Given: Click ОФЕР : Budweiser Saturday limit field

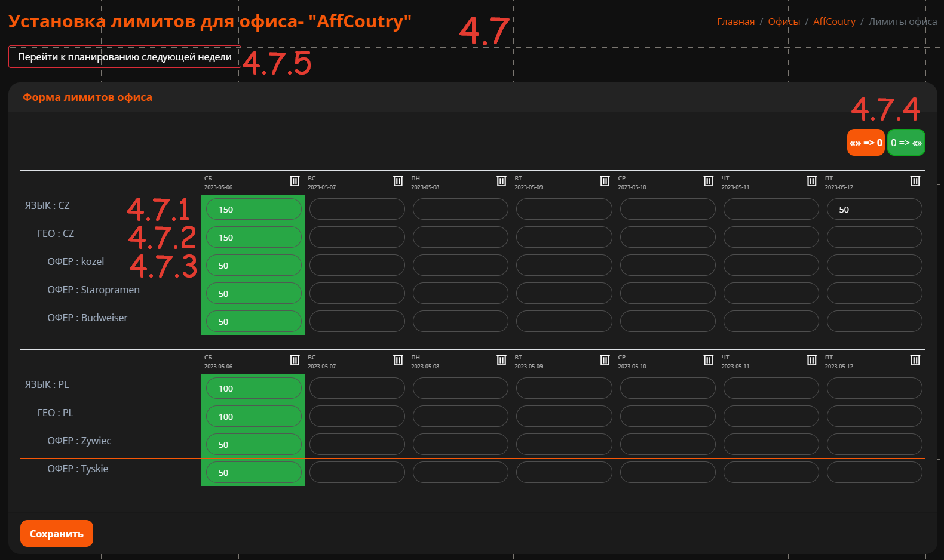Looking at the screenshot, I should point(254,321).
